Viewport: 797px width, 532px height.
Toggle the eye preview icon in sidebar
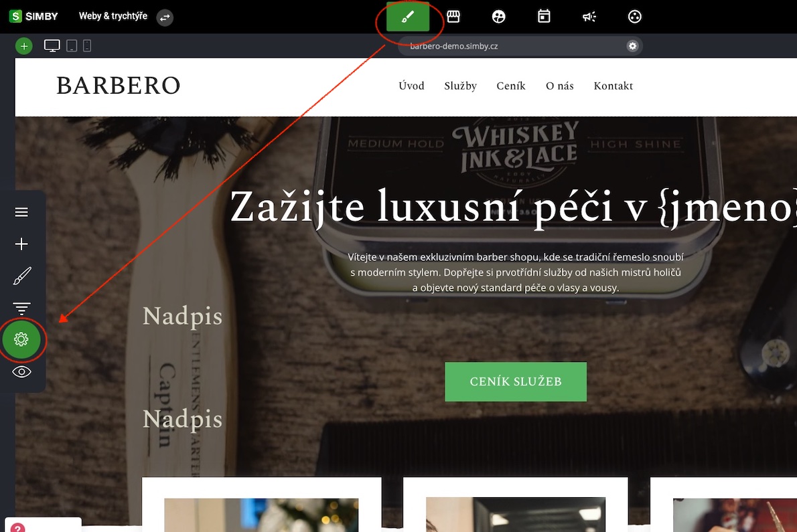pos(21,372)
